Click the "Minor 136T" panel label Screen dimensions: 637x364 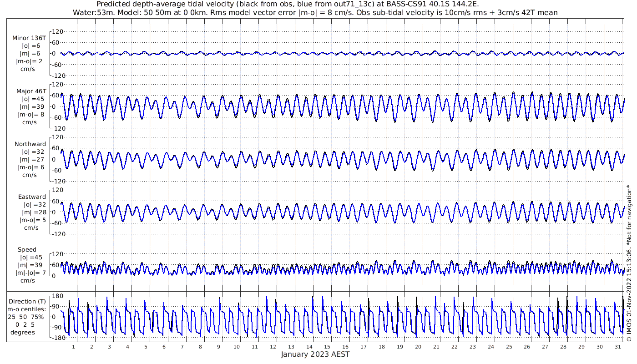(x=29, y=38)
